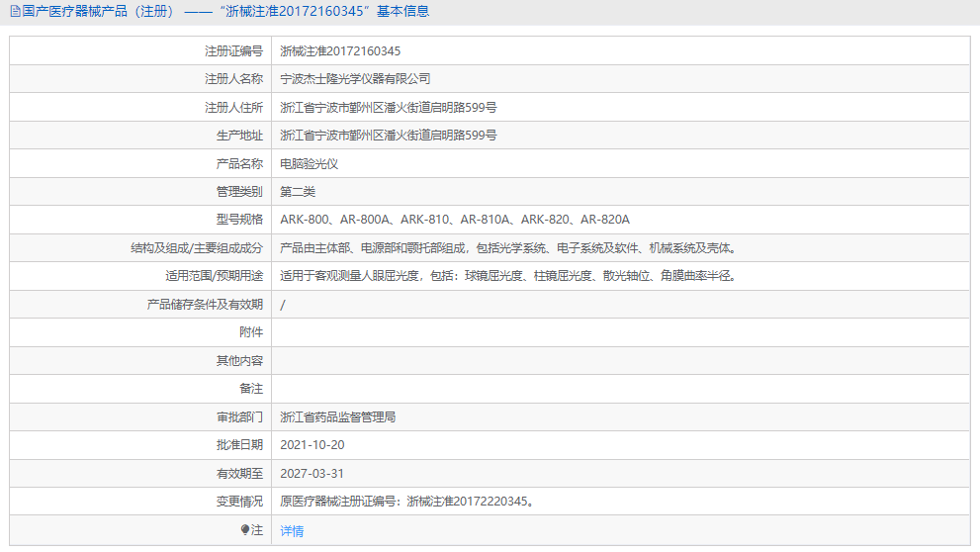Click the 结构及组成/主要组成成分 label
The height and width of the screenshot is (552, 980).
pyautogui.click(x=197, y=248)
